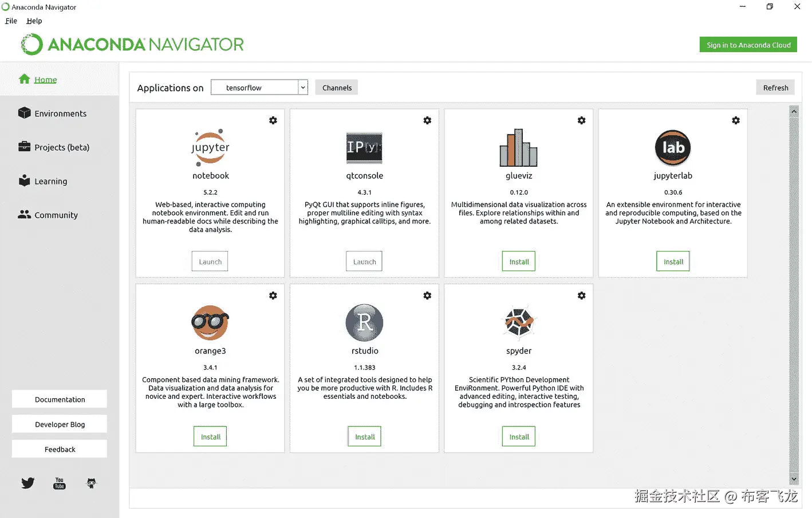812x518 pixels.
Task: Install rstudio
Action: coord(364,437)
